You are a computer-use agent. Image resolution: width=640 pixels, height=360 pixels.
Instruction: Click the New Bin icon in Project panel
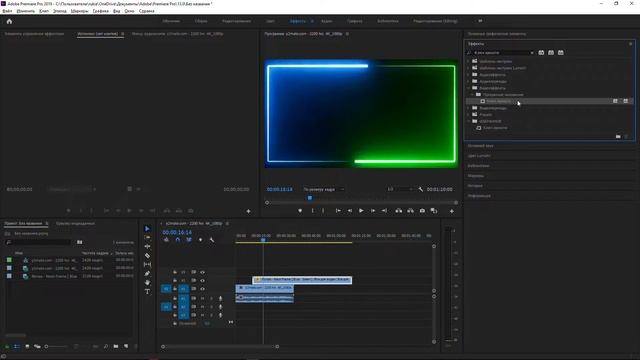(116, 346)
